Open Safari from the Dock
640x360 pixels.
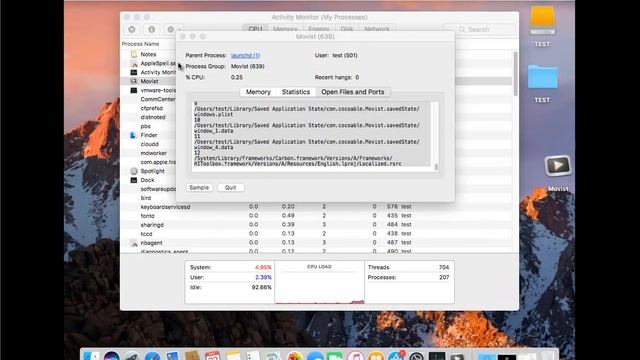[152, 356]
